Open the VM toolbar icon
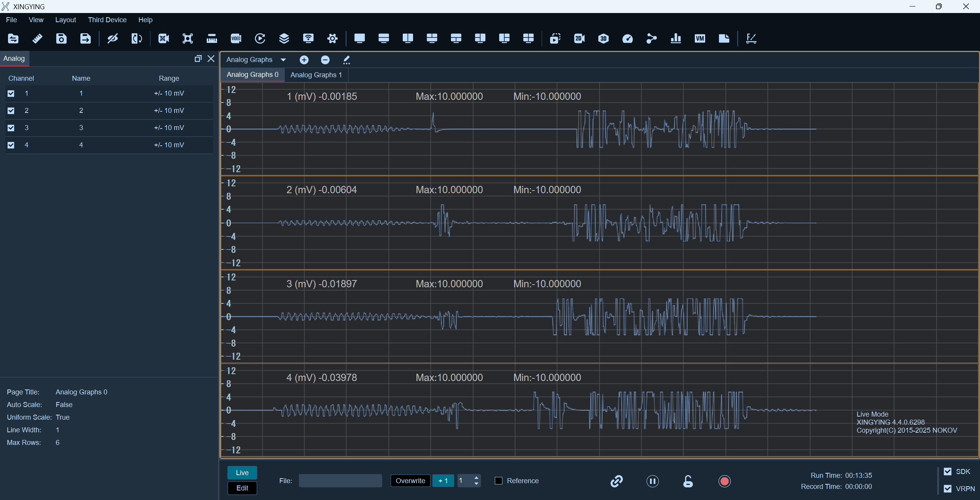This screenshot has width=980, height=500. tap(700, 38)
